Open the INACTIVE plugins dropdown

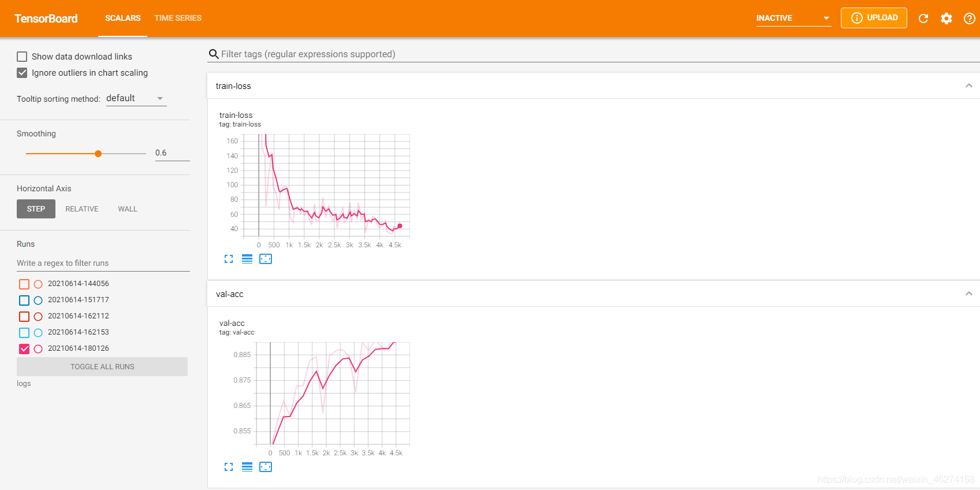pyautogui.click(x=793, y=18)
